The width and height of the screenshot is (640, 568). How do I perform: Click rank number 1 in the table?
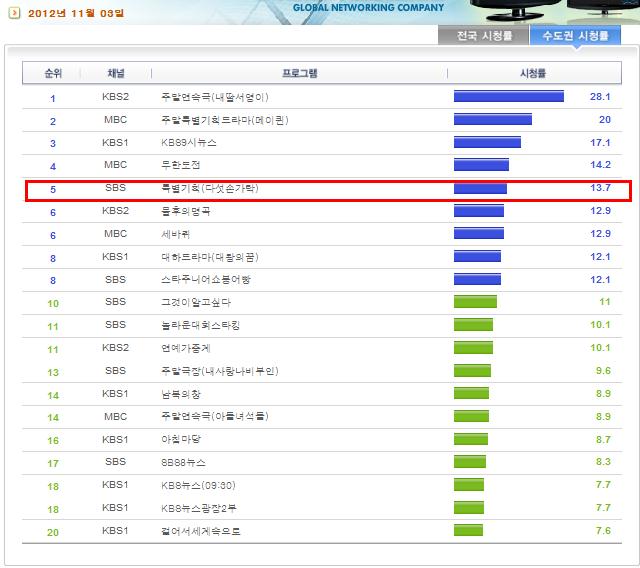53,98
